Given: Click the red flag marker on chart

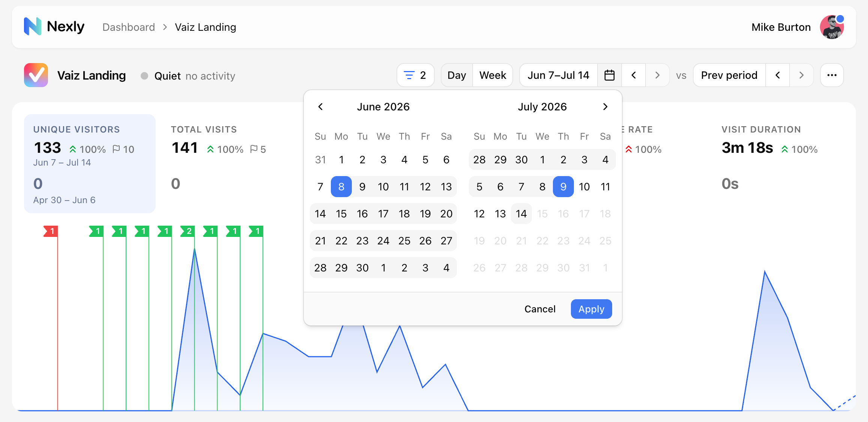Looking at the screenshot, I should (51, 231).
